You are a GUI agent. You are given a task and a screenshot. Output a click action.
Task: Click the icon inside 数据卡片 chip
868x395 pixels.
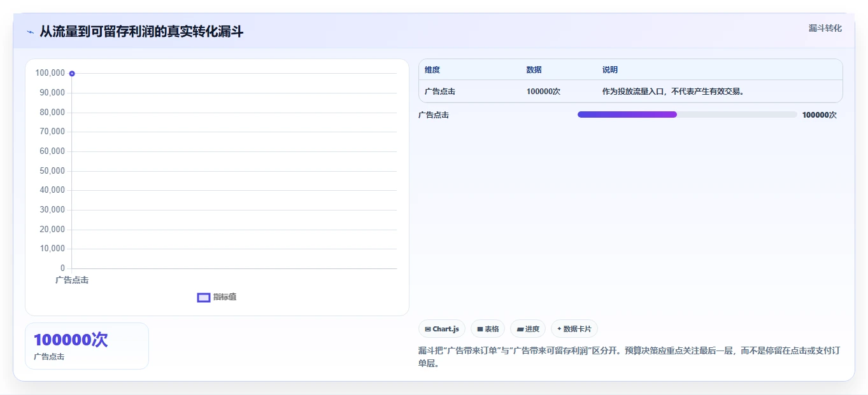tap(559, 329)
